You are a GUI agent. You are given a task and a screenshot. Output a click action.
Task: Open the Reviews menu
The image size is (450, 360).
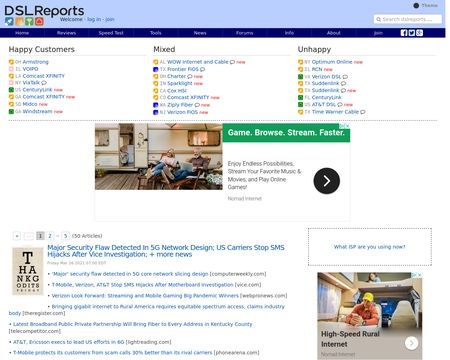pyautogui.click(x=66, y=33)
